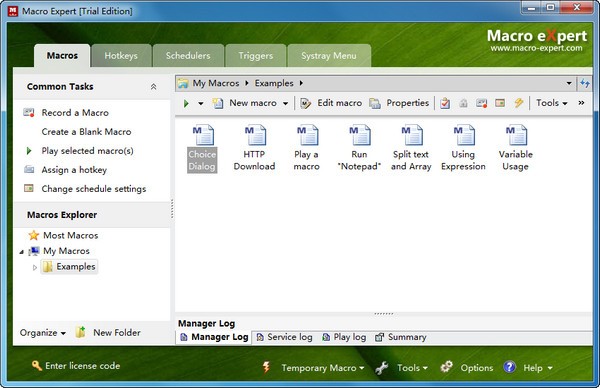The height and width of the screenshot is (388, 600).
Task: Collapse the Common Tasks panel
Action: [x=153, y=87]
